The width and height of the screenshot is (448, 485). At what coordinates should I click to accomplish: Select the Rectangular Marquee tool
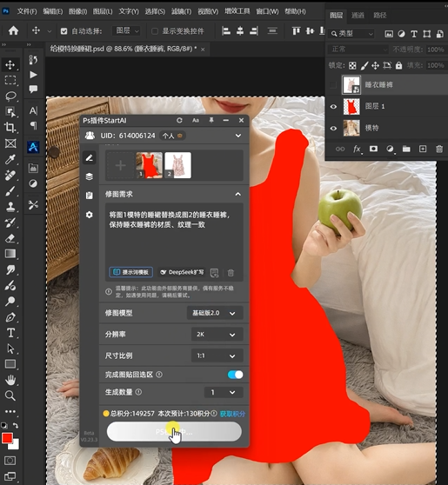click(10, 81)
